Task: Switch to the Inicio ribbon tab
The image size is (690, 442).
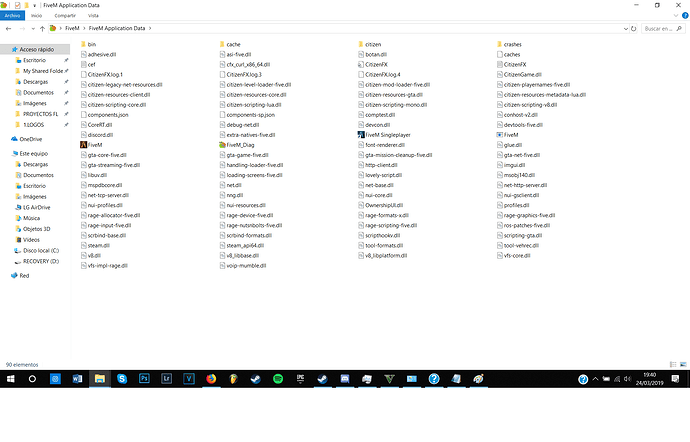Action: [x=37, y=15]
